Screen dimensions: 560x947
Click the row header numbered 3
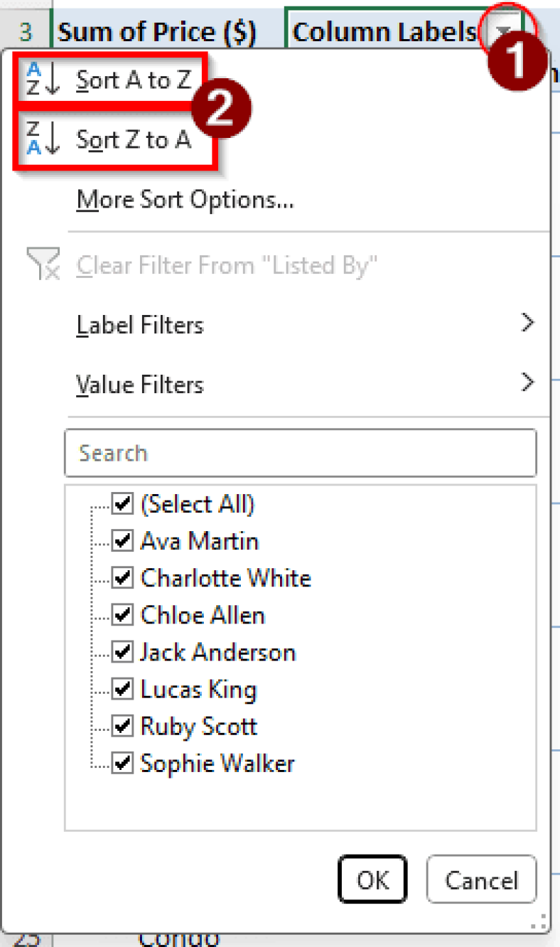click(25, 31)
